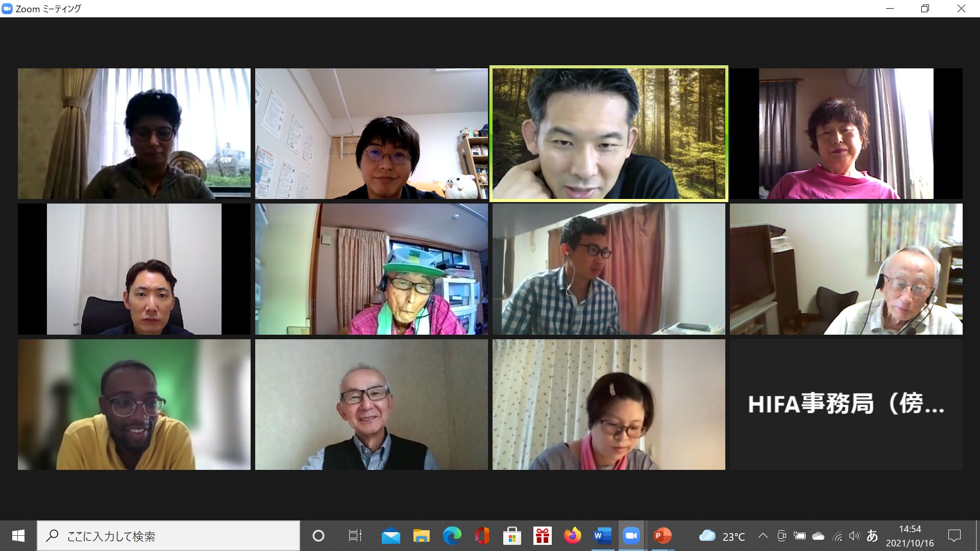This screenshot has width=980, height=551.
Task: Open the Mail app icon
Action: coord(390,536)
